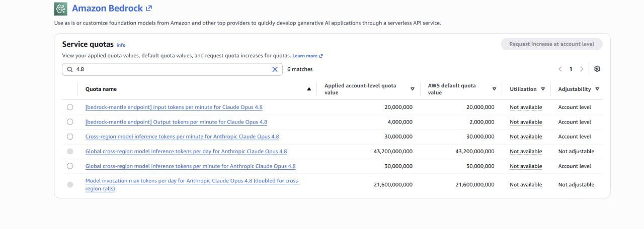
Task: Select radio for Global cross-region tokens per minute
Action: coord(70,166)
